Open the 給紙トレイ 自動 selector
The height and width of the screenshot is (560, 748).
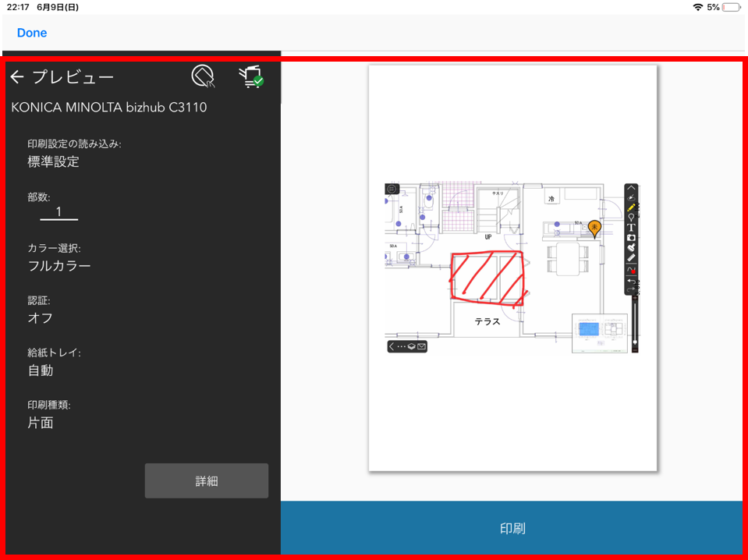click(41, 370)
